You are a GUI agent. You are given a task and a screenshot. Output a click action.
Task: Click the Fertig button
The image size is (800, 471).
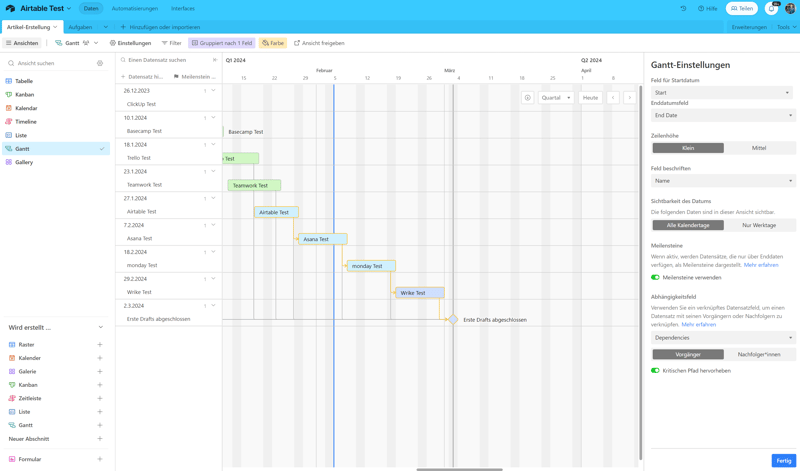click(783, 460)
